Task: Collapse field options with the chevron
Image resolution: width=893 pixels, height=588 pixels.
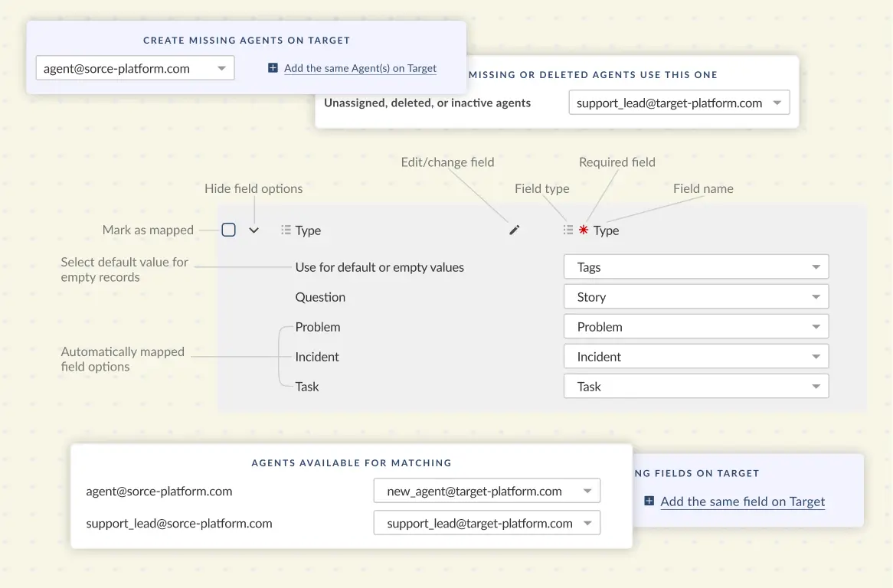Action: 254,230
